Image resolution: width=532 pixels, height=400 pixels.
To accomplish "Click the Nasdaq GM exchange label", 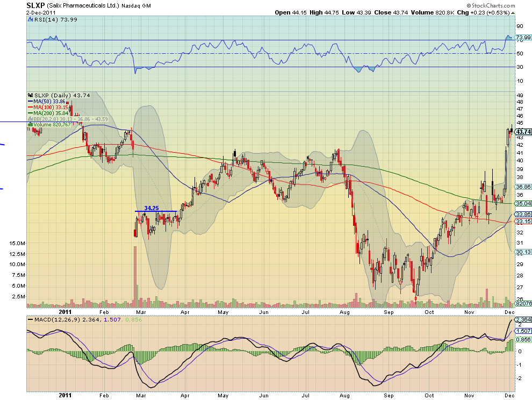I will point(136,6).
